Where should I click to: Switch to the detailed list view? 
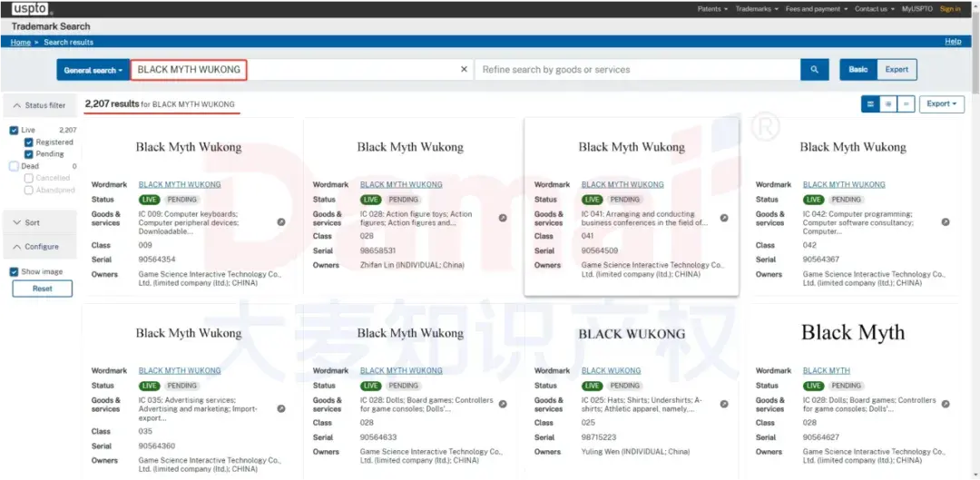pos(888,104)
